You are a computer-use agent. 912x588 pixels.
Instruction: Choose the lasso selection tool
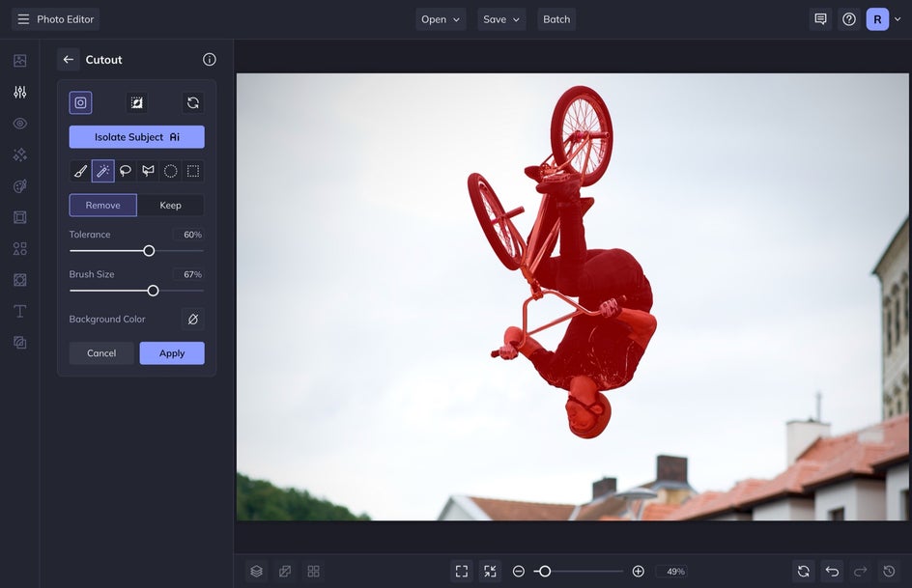coord(126,171)
